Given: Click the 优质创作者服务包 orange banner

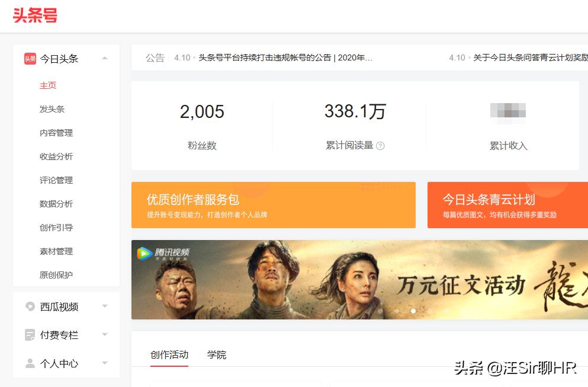Looking at the screenshot, I should point(272,204).
